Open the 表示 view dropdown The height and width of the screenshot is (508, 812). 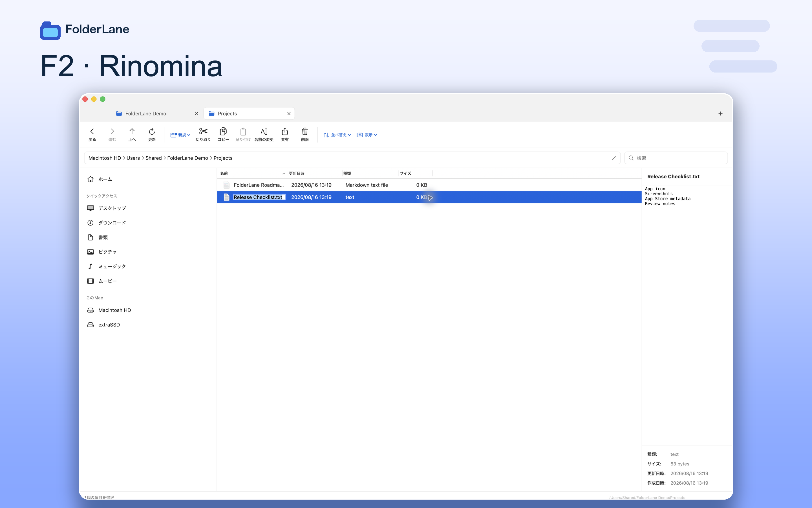(x=367, y=135)
